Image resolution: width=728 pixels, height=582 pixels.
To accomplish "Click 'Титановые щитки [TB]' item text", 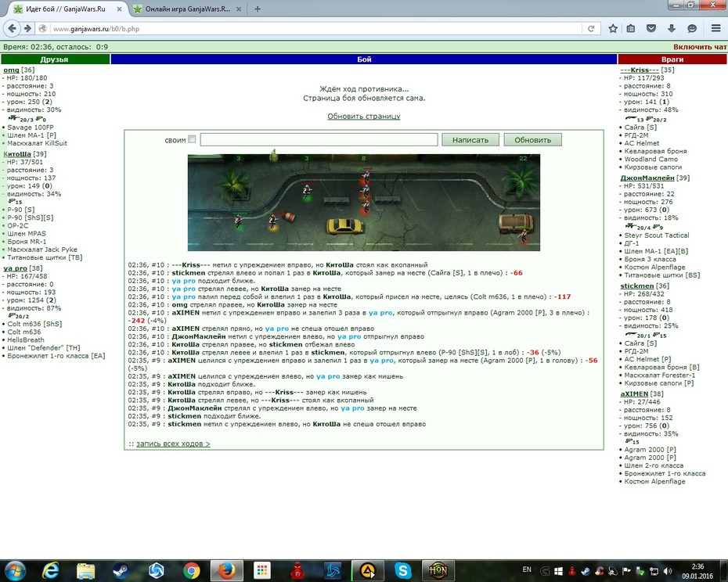I will pyautogui.click(x=45, y=257).
